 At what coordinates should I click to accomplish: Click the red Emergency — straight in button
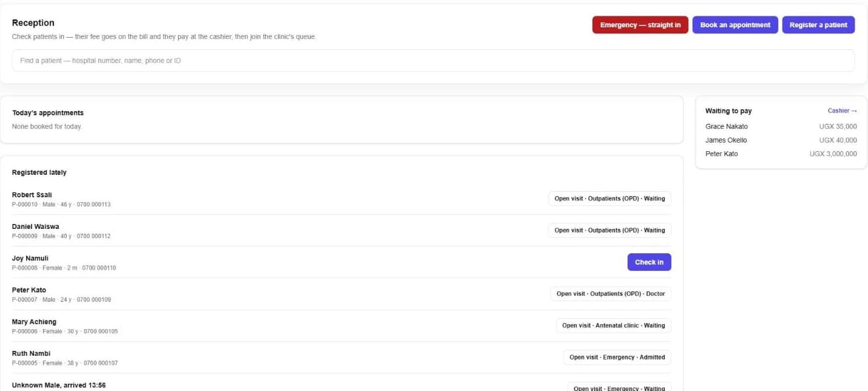(x=640, y=25)
